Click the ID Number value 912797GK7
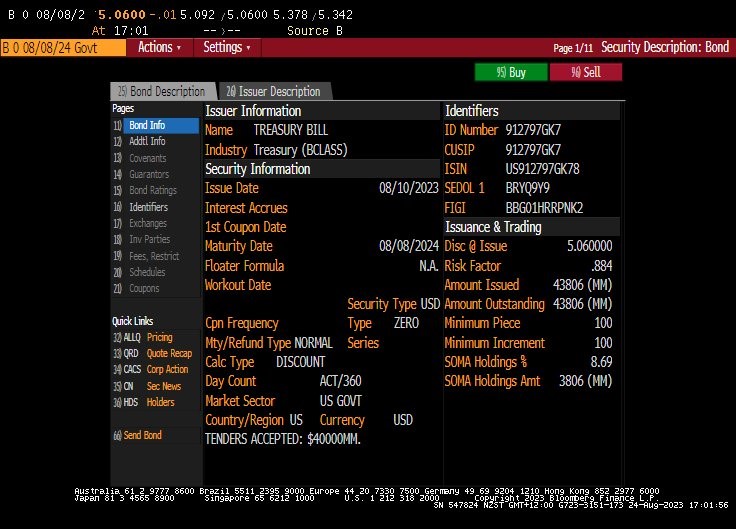 533,130
